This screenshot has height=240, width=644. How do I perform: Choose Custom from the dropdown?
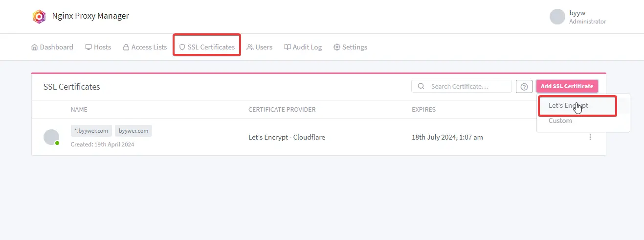click(x=583, y=121)
